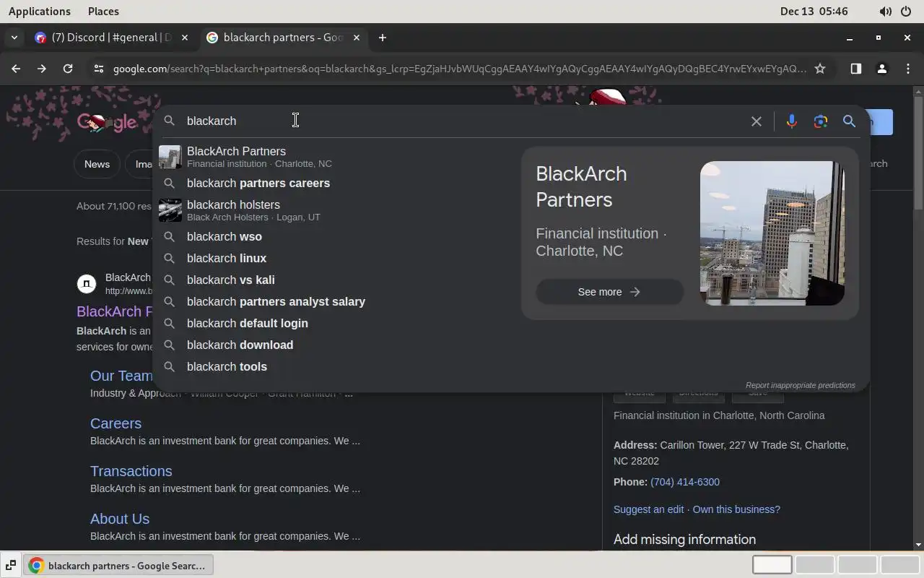Open the volume control in system tray

pos(885,12)
